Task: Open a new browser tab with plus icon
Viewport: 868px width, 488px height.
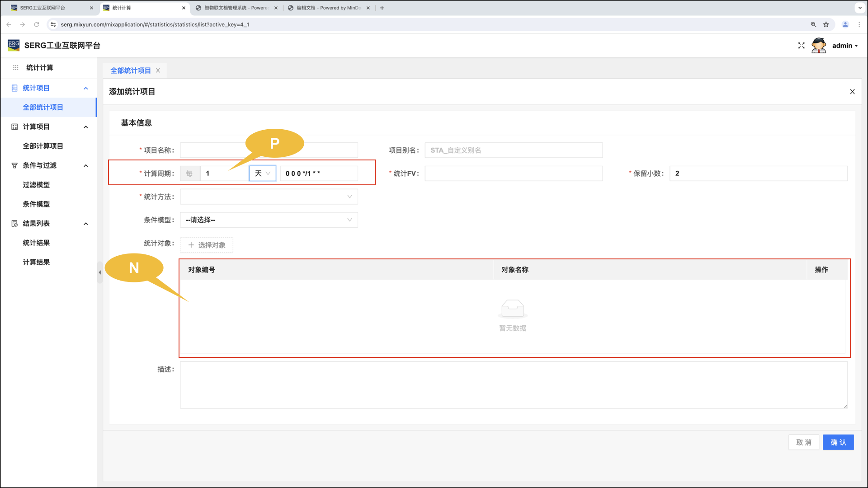Action: tap(382, 8)
